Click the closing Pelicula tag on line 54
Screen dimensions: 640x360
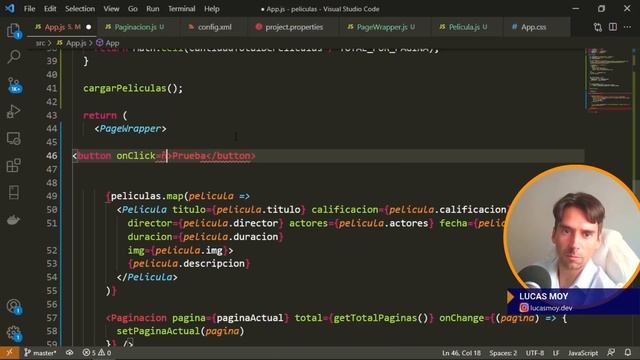click(147, 277)
